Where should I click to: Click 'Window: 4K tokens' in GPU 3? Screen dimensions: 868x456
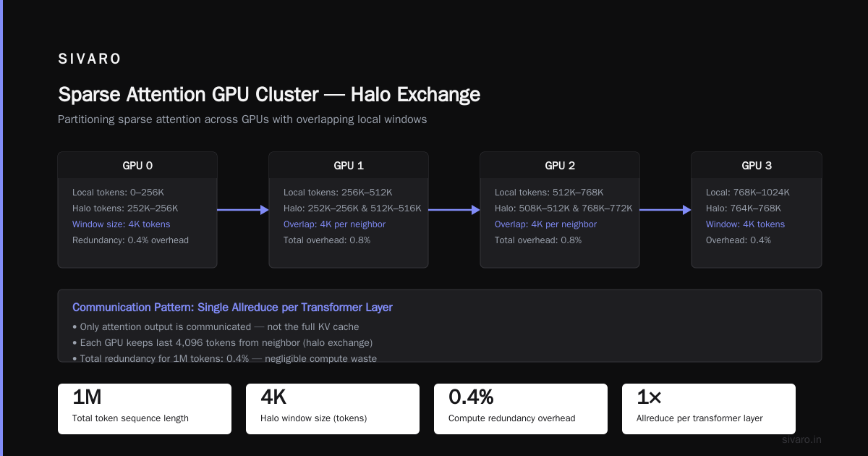[745, 224]
